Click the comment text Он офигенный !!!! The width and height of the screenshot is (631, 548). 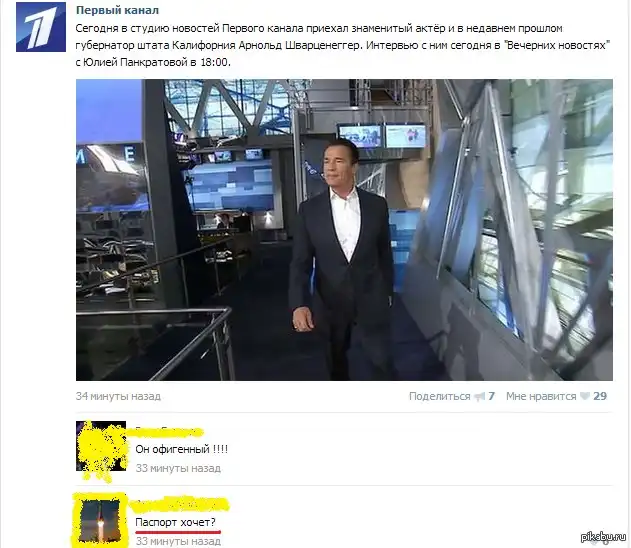pyautogui.click(x=181, y=449)
